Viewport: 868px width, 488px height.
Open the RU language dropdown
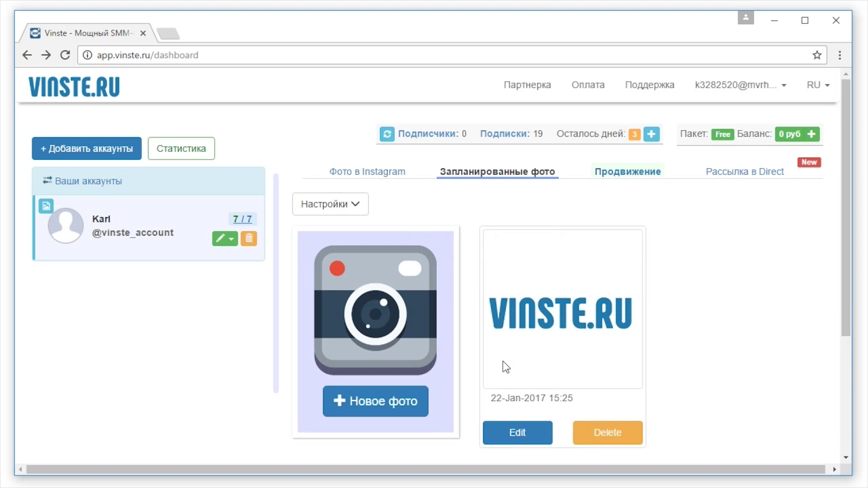click(x=818, y=85)
